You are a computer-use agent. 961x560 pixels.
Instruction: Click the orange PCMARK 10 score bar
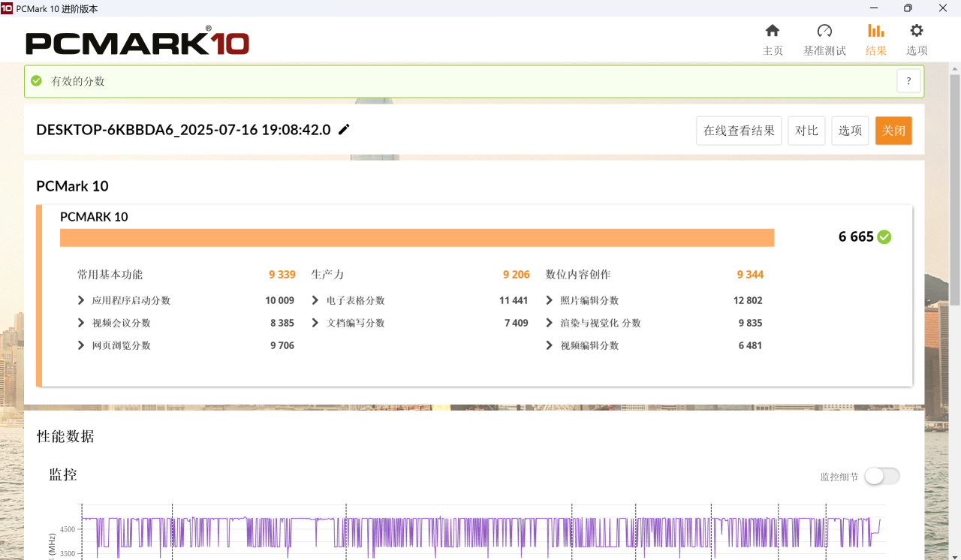coord(417,237)
